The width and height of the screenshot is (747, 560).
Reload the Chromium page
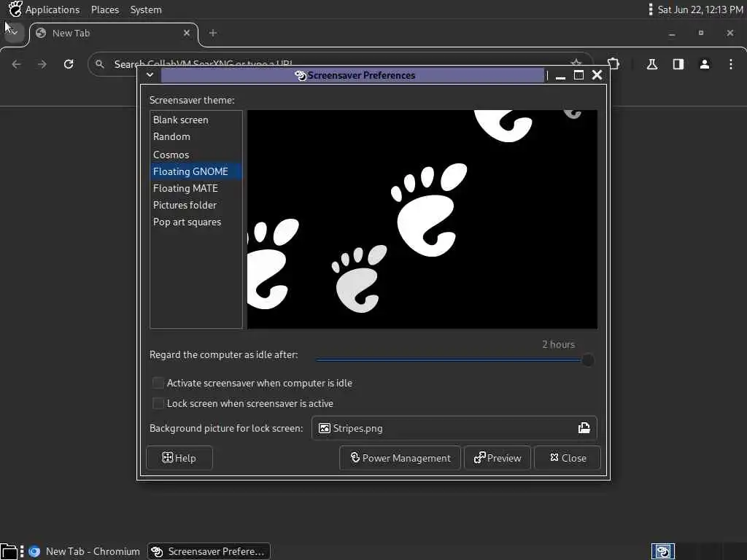(x=69, y=64)
